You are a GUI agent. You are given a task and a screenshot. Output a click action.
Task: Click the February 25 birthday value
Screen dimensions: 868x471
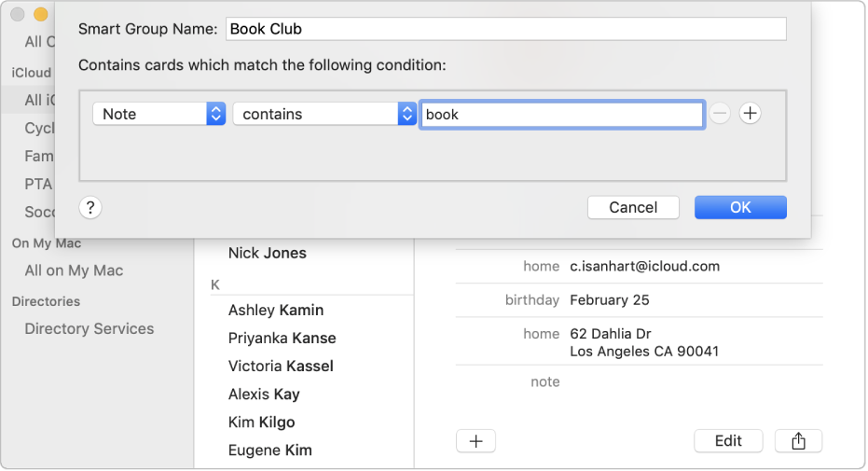coord(610,300)
